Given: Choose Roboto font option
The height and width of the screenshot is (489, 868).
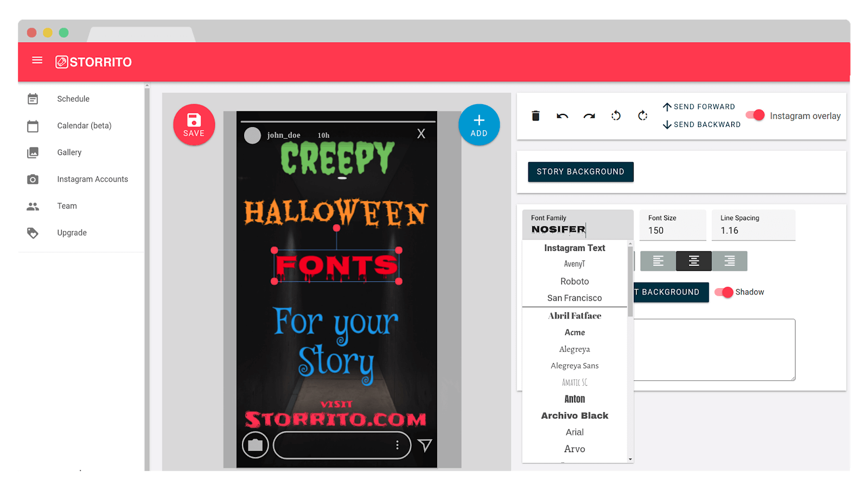Looking at the screenshot, I should [x=575, y=281].
